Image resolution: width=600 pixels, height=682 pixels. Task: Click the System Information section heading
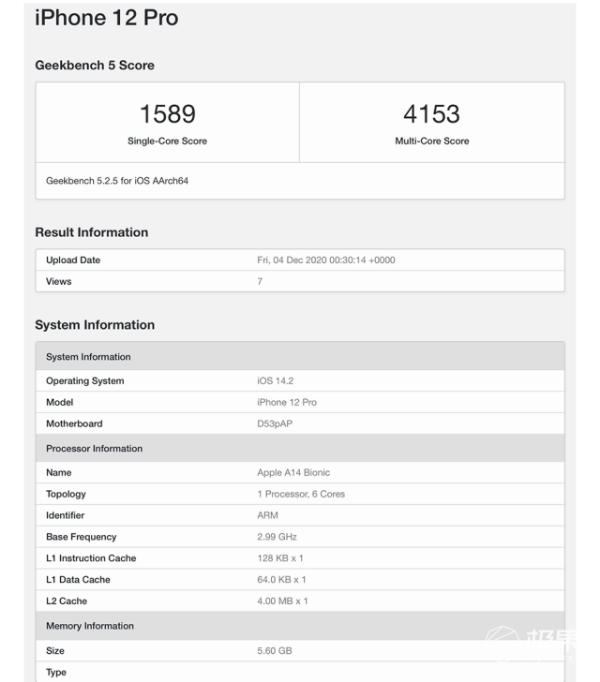[95, 325]
